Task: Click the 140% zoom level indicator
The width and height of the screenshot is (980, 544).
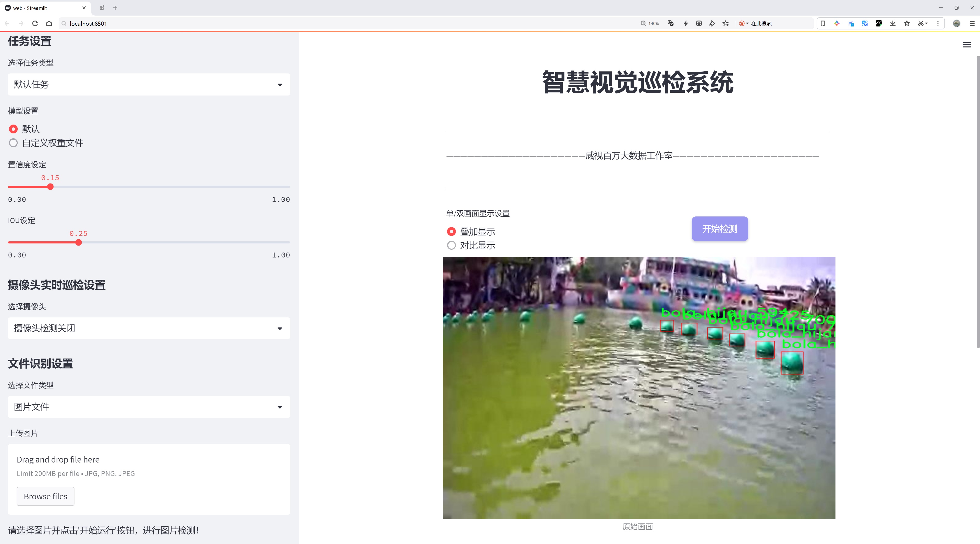Action: (650, 24)
